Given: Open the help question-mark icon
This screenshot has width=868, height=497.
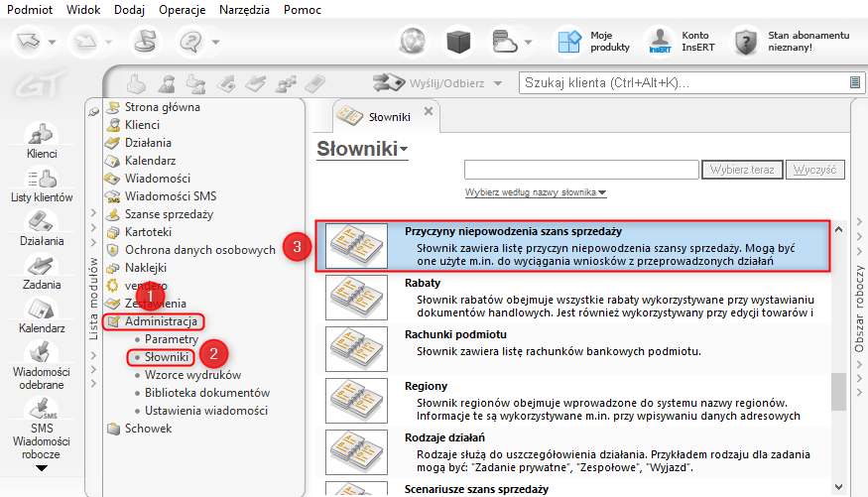Looking at the screenshot, I should click(191, 42).
